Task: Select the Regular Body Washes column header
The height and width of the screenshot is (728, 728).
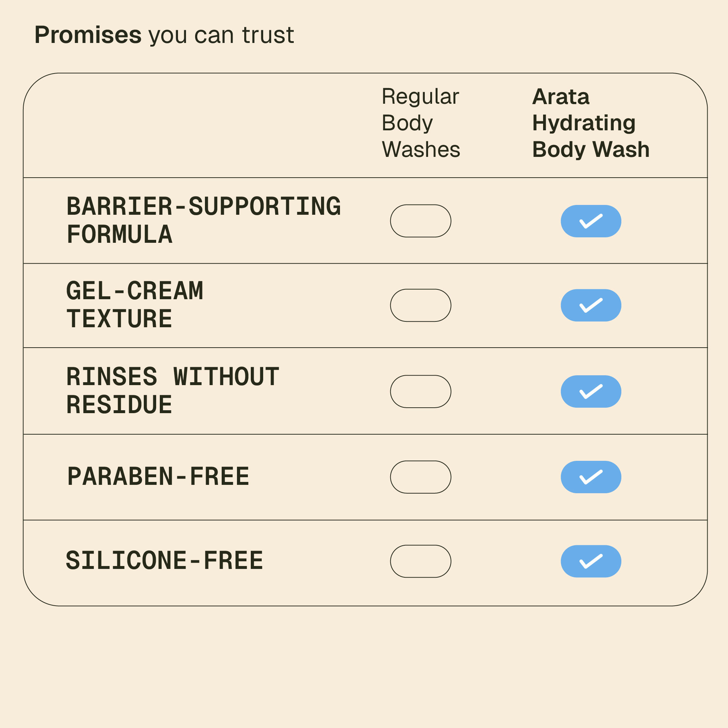Action: (x=420, y=123)
